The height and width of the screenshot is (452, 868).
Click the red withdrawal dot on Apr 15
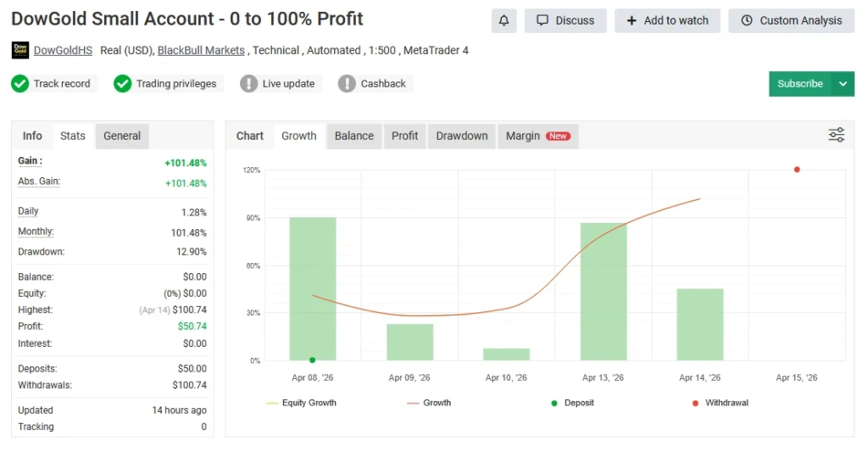click(x=797, y=170)
